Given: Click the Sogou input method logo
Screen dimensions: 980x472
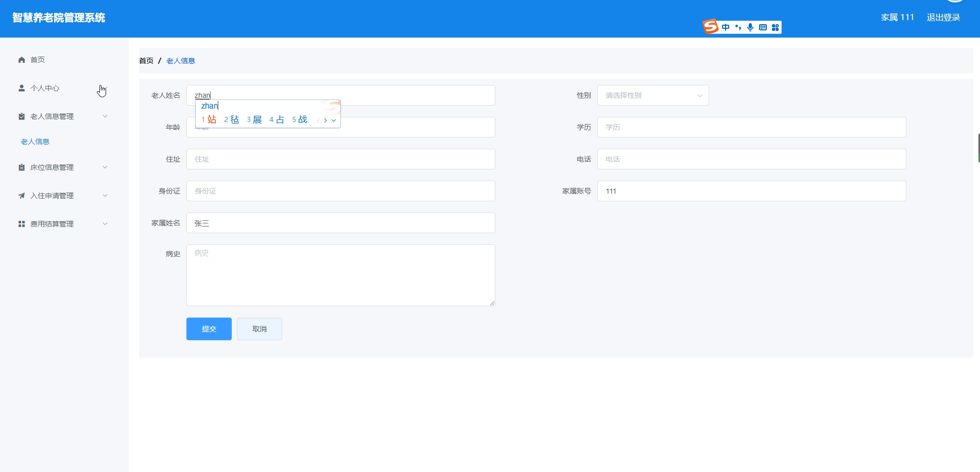Looking at the screenshot, I should click(711, 26).
